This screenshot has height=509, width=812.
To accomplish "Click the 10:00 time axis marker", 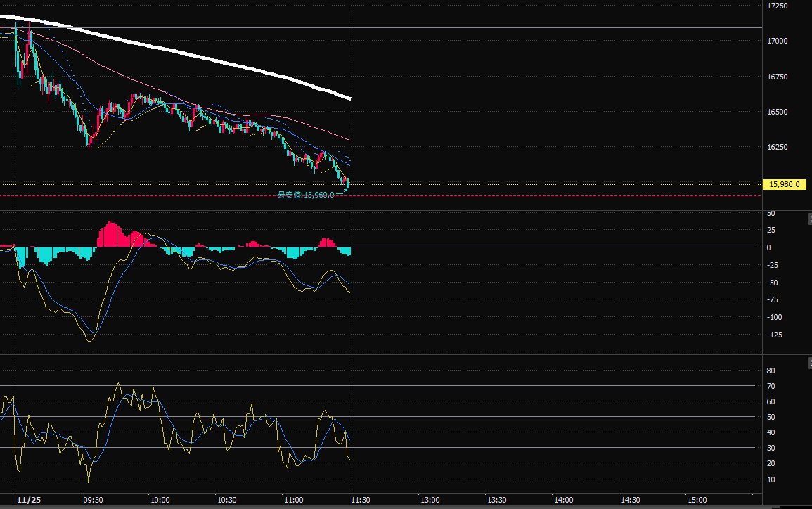I will pyautogui.click(x=160, y=500).
